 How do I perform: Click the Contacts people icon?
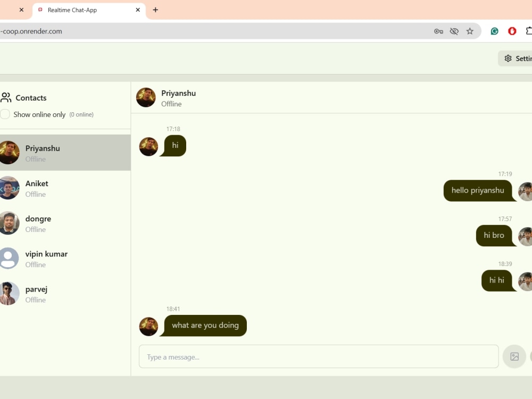click(x=6, y=98)
